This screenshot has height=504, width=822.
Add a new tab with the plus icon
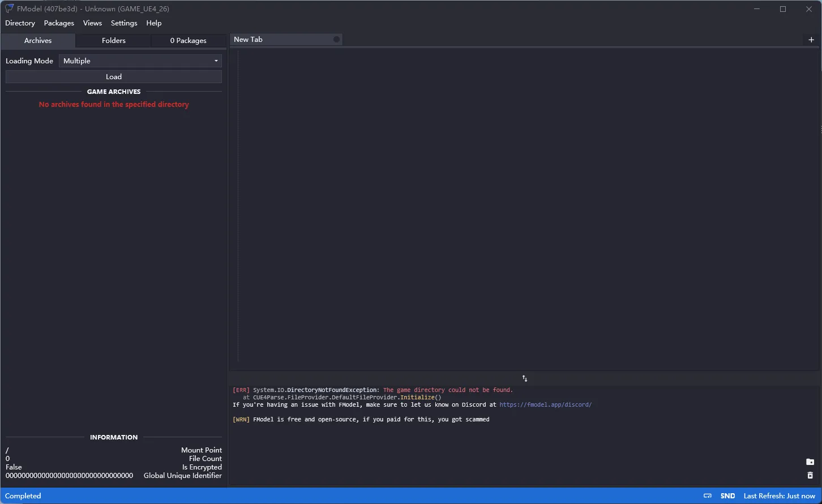(811, 40)
